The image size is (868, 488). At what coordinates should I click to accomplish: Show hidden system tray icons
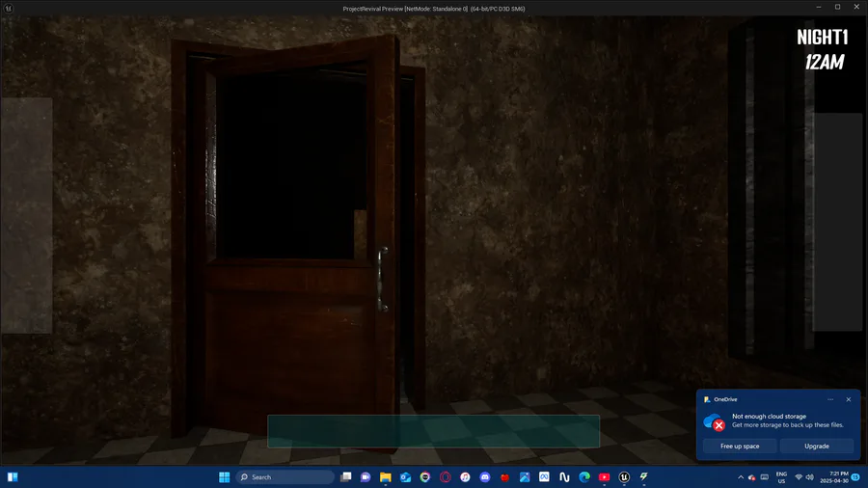(741, 477)
